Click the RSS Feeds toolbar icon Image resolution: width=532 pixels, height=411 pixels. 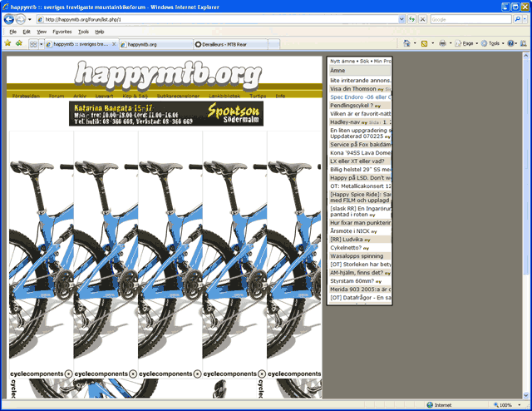tap(424, 43)
